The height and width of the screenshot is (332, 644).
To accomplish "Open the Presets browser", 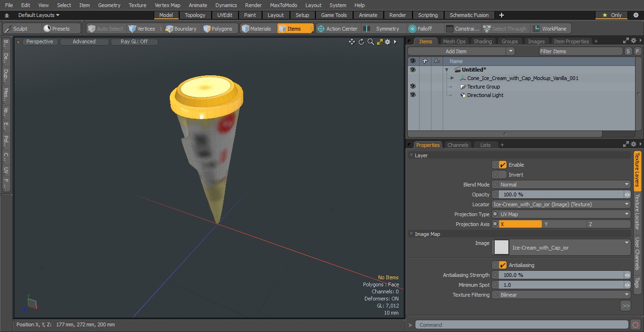I will (x=57, y=29).
